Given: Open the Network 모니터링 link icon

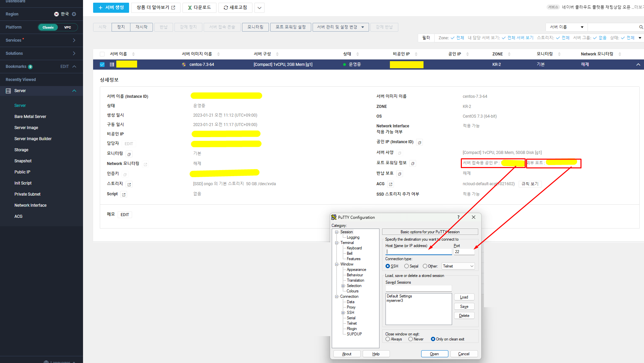Looking at the screenshot, I should point(145,164).
